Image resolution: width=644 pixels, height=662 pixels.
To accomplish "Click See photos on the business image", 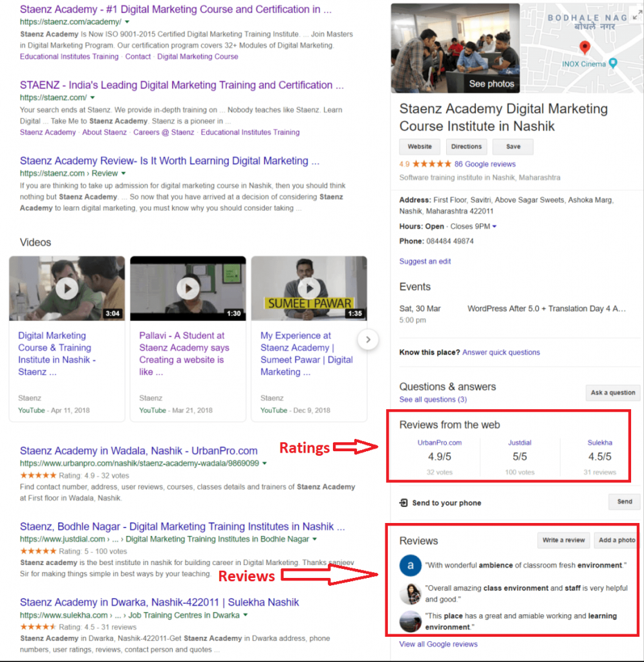I will (x=491, y=83).
